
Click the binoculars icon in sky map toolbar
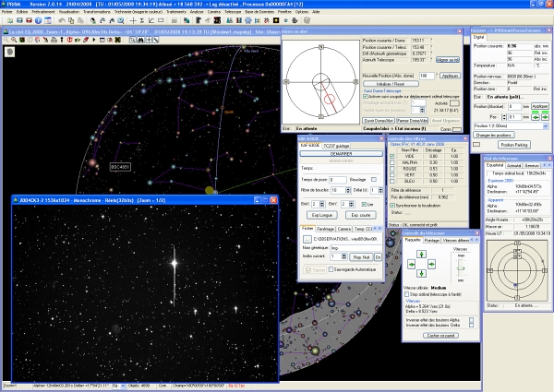[140, 40]
